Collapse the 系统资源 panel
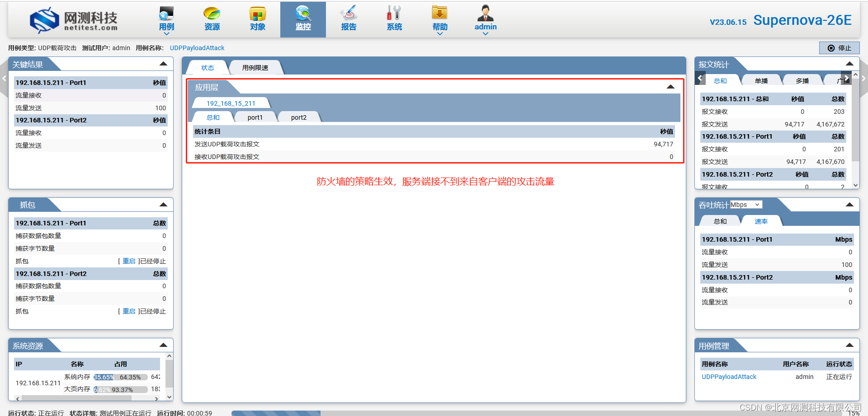The height and width of the screenshot is (416, 868). 163,345
